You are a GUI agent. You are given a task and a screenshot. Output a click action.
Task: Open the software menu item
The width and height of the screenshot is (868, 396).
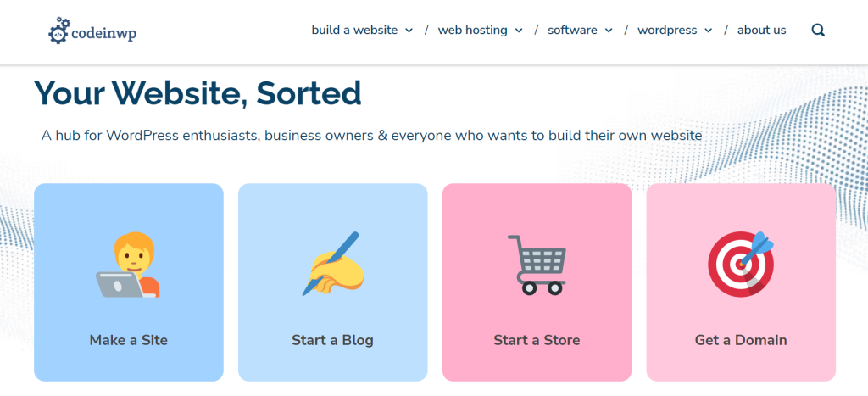[572, 30]
